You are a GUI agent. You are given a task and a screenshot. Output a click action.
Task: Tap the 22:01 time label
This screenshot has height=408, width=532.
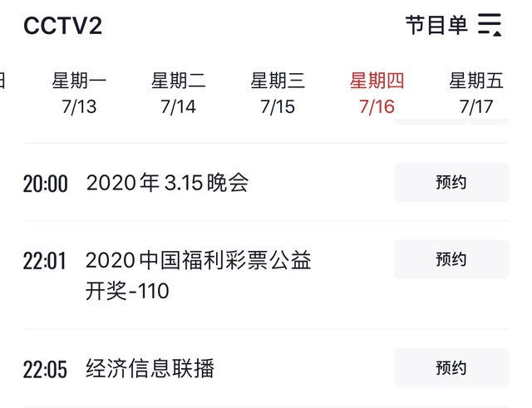45,261
